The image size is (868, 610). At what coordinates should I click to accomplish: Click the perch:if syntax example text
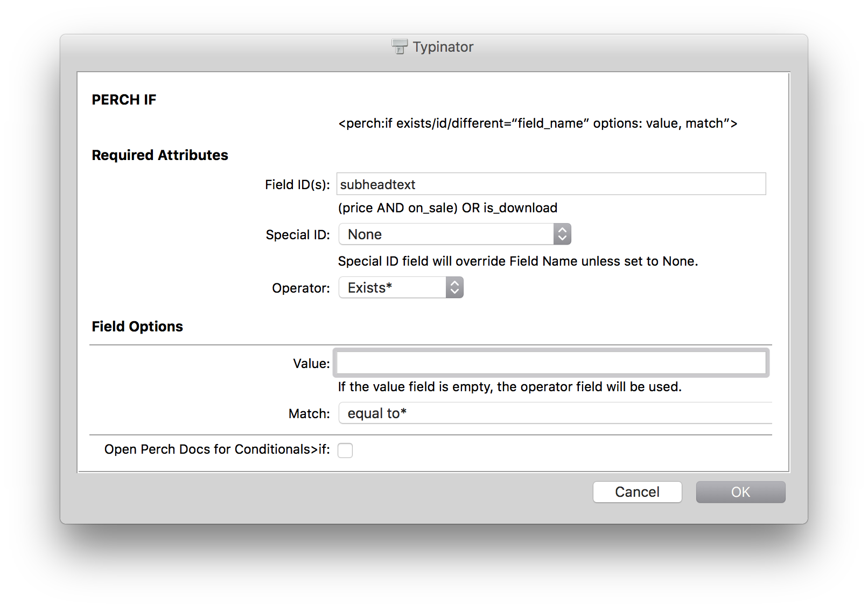pos(537,123)
